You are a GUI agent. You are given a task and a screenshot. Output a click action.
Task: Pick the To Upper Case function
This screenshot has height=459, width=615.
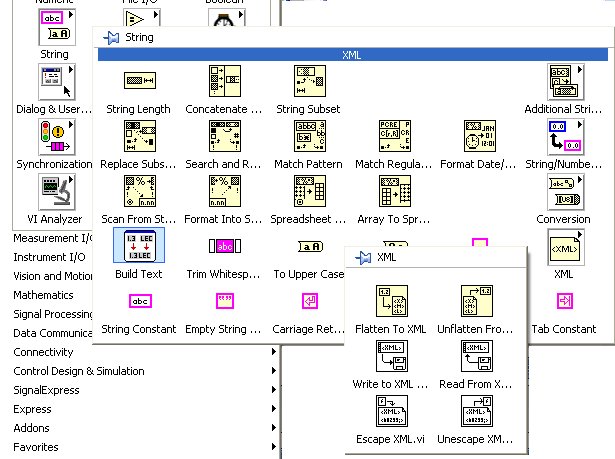tap(310, 246)
